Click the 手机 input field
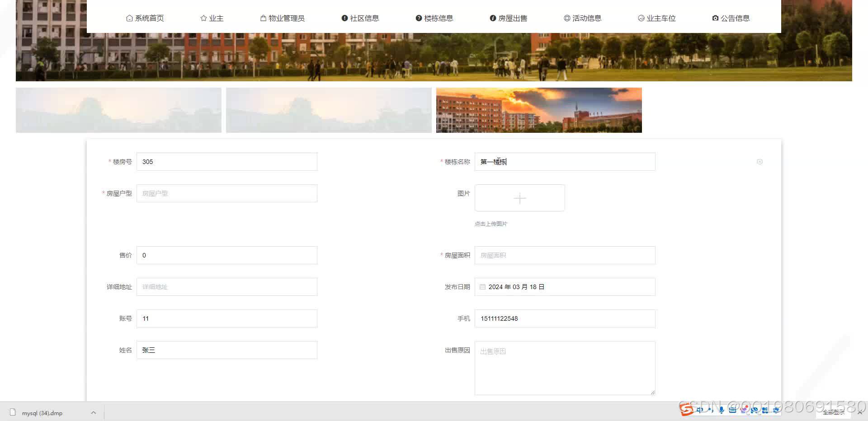868x421 pixels. (x=565, y=318)
